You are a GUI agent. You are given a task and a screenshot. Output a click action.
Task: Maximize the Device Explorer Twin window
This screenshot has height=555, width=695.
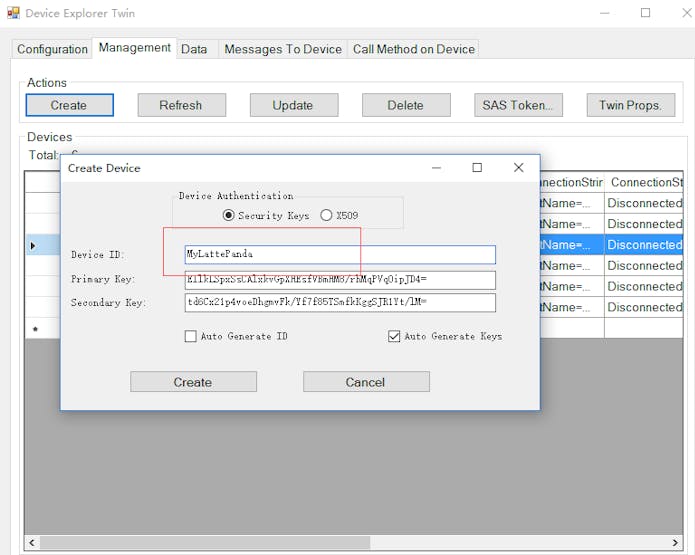(645, 13)
